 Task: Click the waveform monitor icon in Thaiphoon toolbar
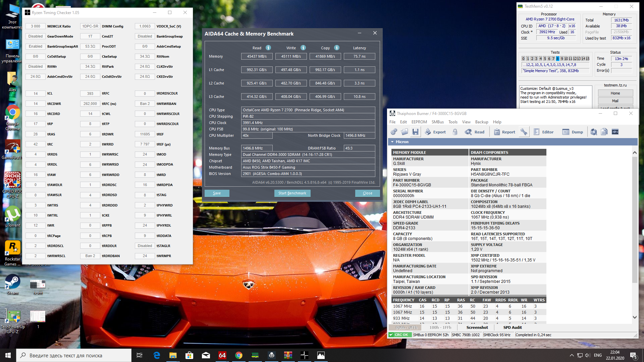click(x=615, y=132)
